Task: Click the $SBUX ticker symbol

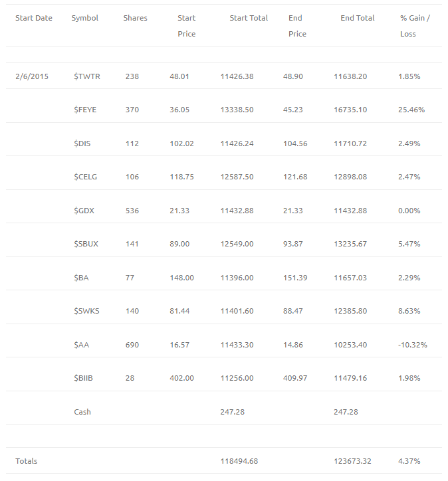Action: pyautogui.click(x=86, y=244)
